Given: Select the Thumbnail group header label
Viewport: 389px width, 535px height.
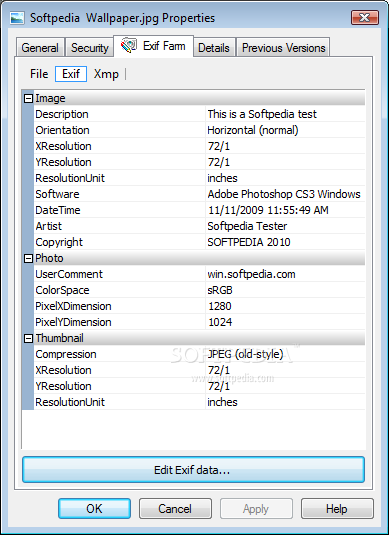Looking at the screenshot, I should pos(59,338).
